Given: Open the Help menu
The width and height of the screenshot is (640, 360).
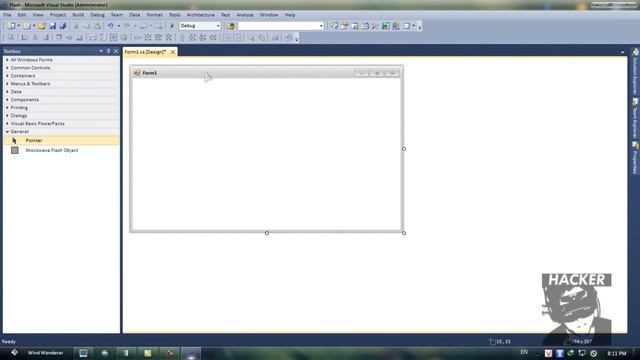Looking at the screenshot, I should (x=290, y=15).
